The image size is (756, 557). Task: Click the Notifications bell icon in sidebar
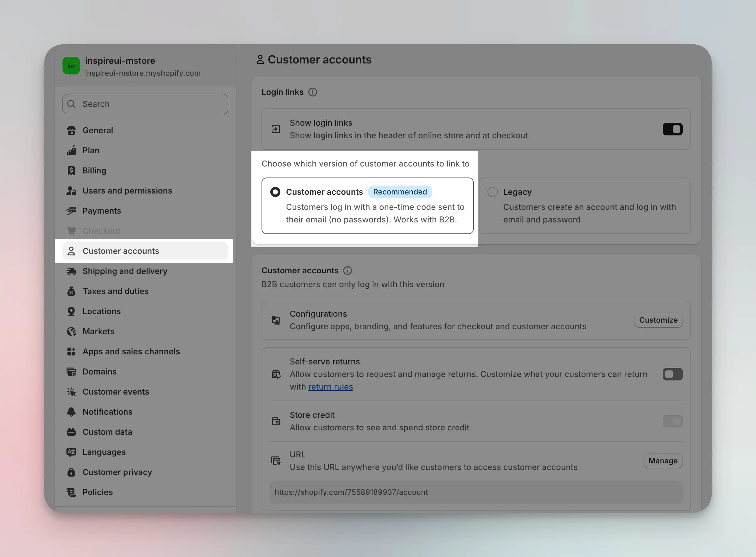pos(71,412)
